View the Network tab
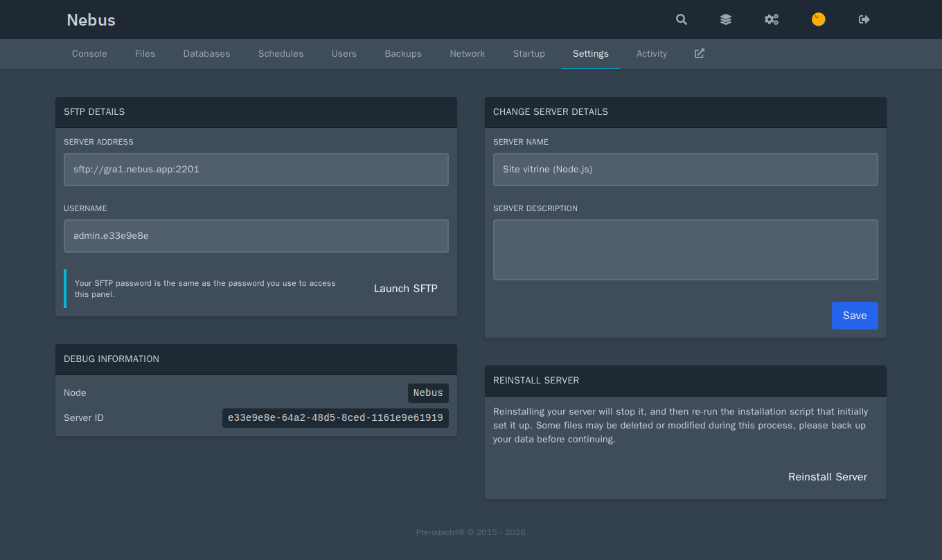The width and height of the screenshot is (942, 560). point(468,53)
